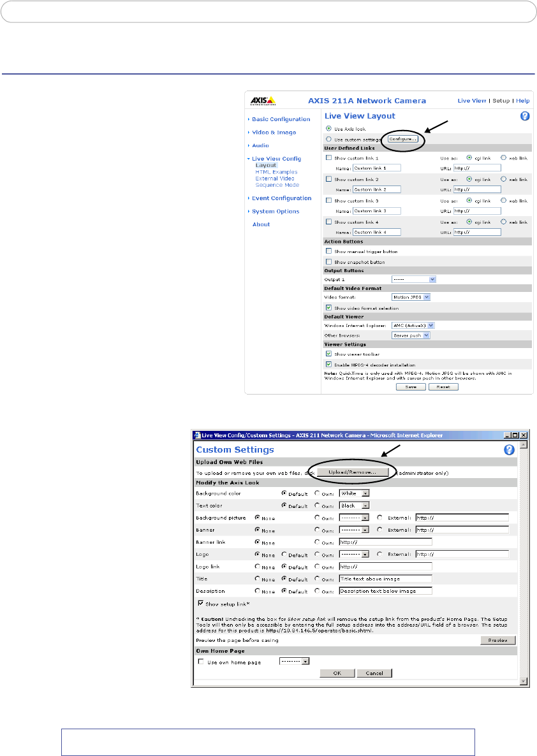This screenshot has height=756, width=537.
Task: Open help for Live View Layout page
Action: [525, 116]
